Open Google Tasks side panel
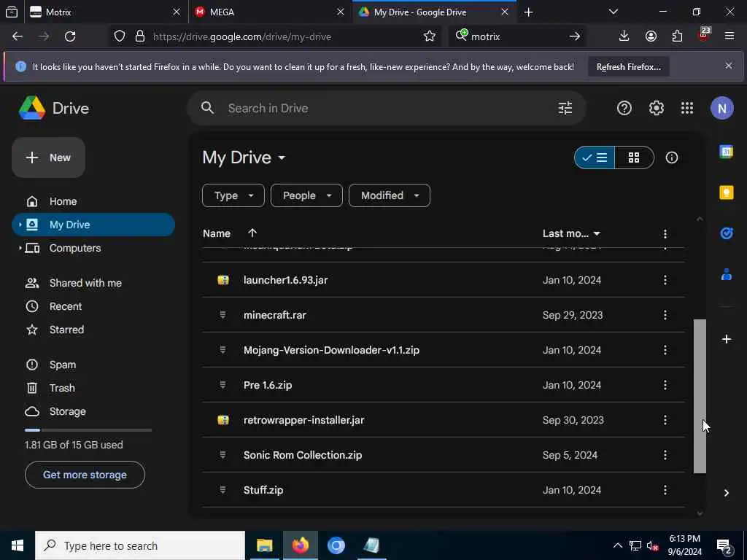 click(726, 233)
